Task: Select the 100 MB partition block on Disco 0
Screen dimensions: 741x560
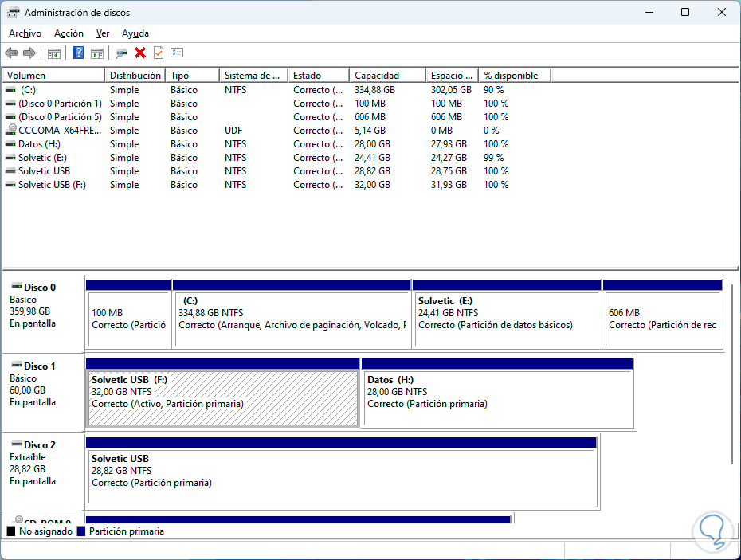Action: pyautogui.click(x=128, y=315)
